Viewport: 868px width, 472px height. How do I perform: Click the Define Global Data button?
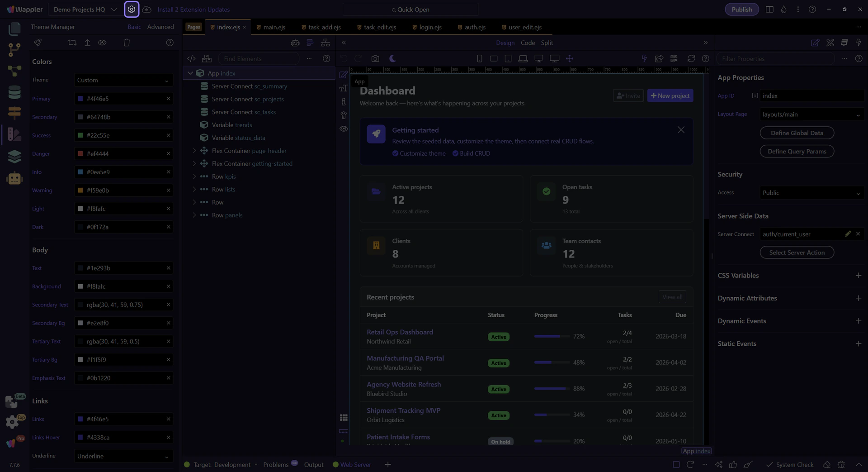pos(797,133)
